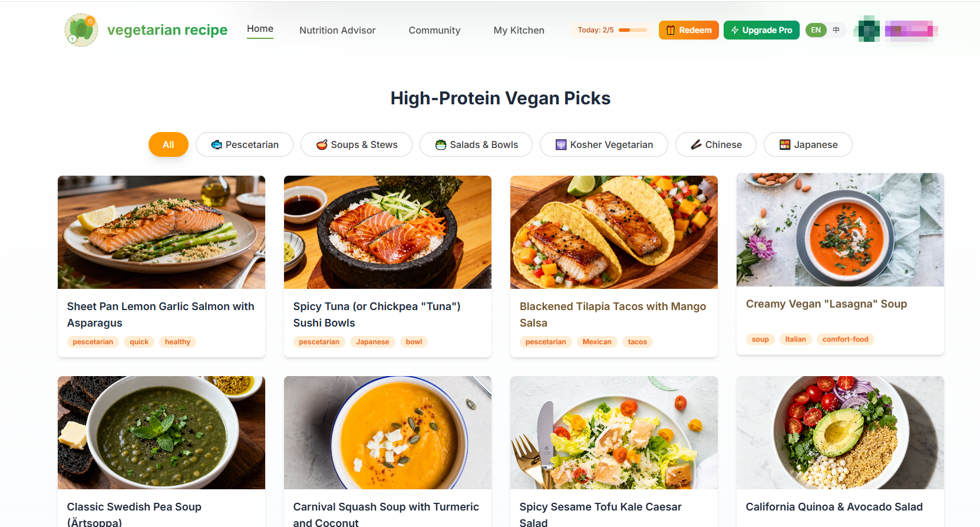Click the Star of David icon on Kosher Vegetarian filter
The height and width of the screenshot is (527, 980).
tap(561, 144)
